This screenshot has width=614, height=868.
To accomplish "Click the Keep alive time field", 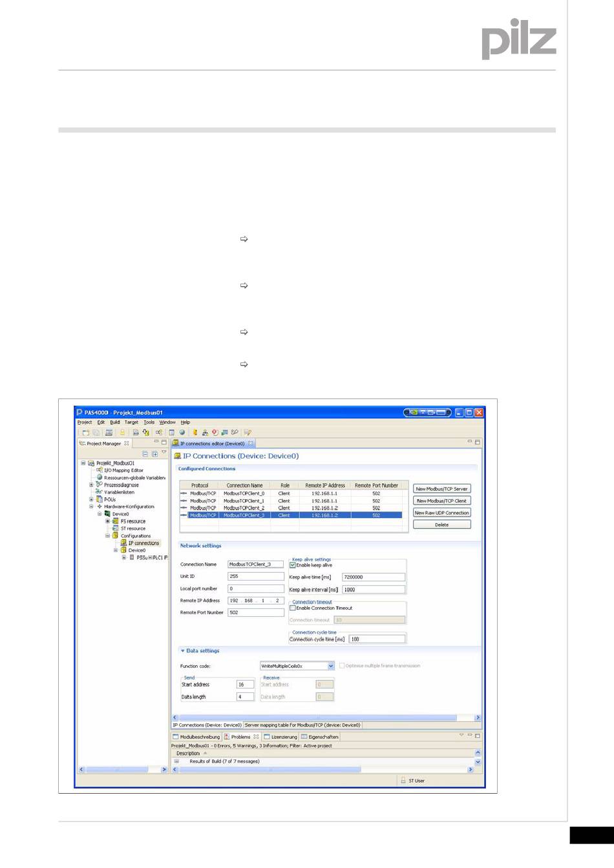I will [x=374, y=577].
